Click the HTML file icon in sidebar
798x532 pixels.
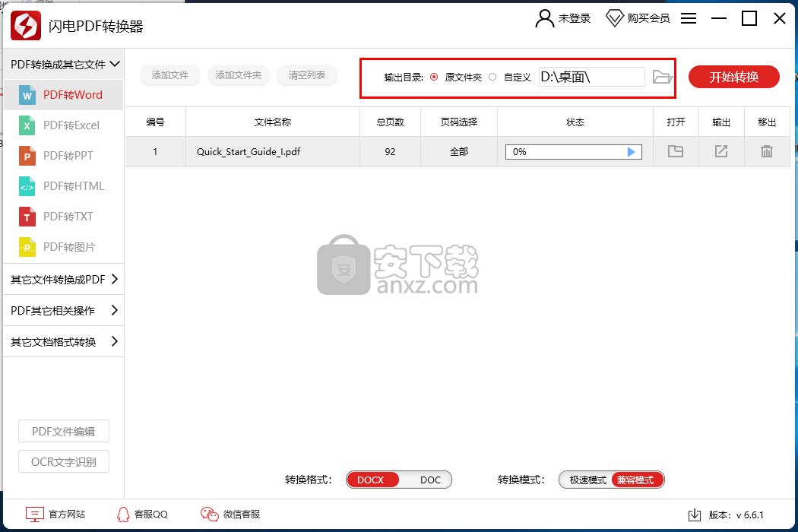point(27,186)
